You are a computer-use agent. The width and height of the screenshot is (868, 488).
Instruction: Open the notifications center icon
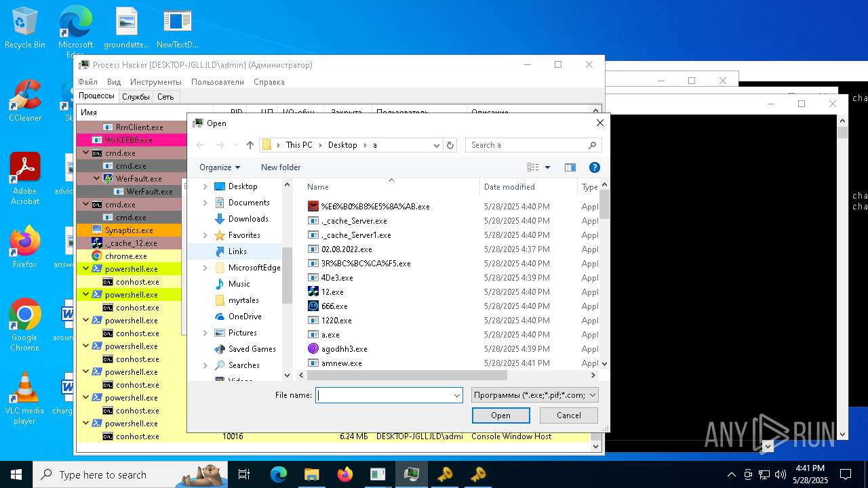[846, 474]
